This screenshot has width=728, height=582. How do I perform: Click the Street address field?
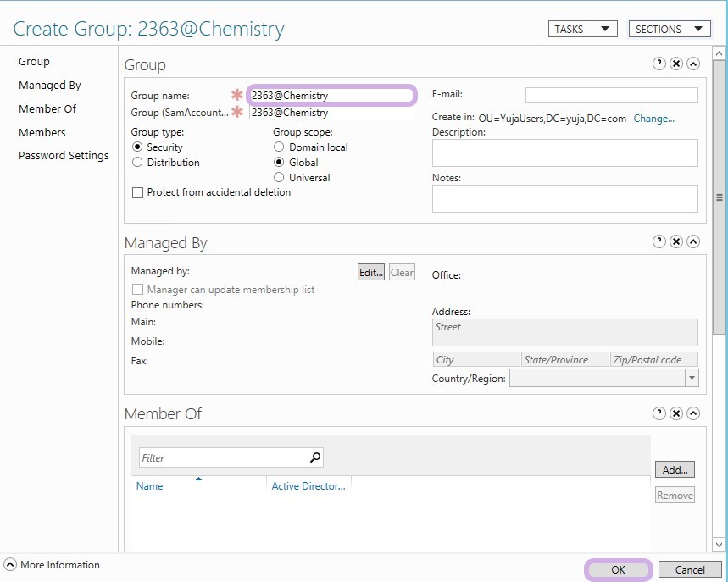pos(564,332)
